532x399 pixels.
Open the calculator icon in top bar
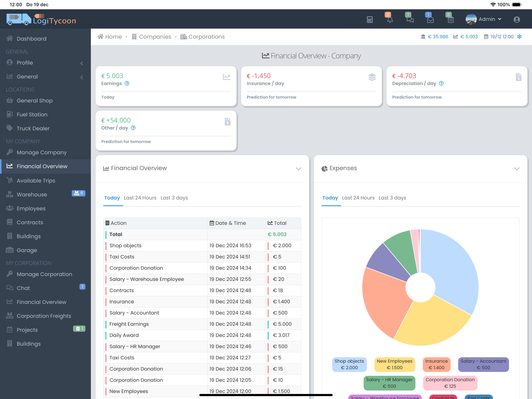point(370,20)
